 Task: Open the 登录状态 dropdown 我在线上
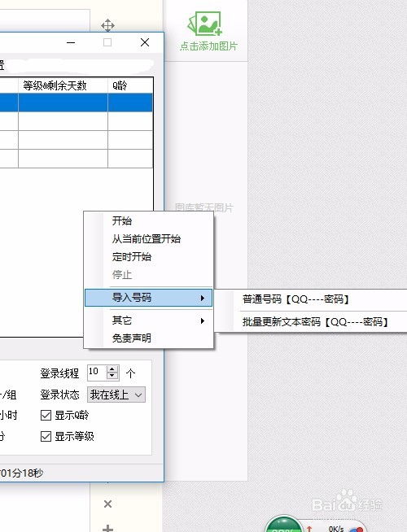pos(116,395)
